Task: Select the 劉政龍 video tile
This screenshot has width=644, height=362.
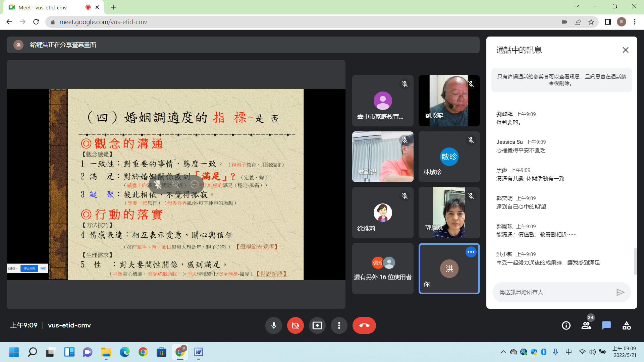Action: [449, 101]
